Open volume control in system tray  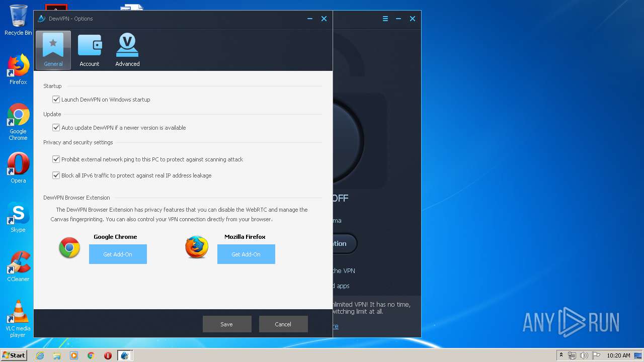pos(584,355)
